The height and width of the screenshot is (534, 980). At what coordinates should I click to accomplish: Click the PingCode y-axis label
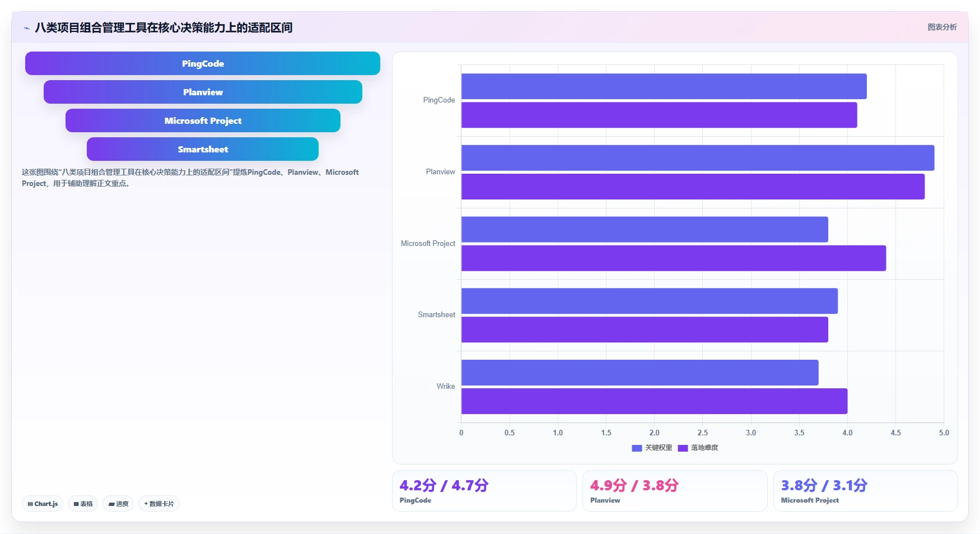(x=439, y=100)
